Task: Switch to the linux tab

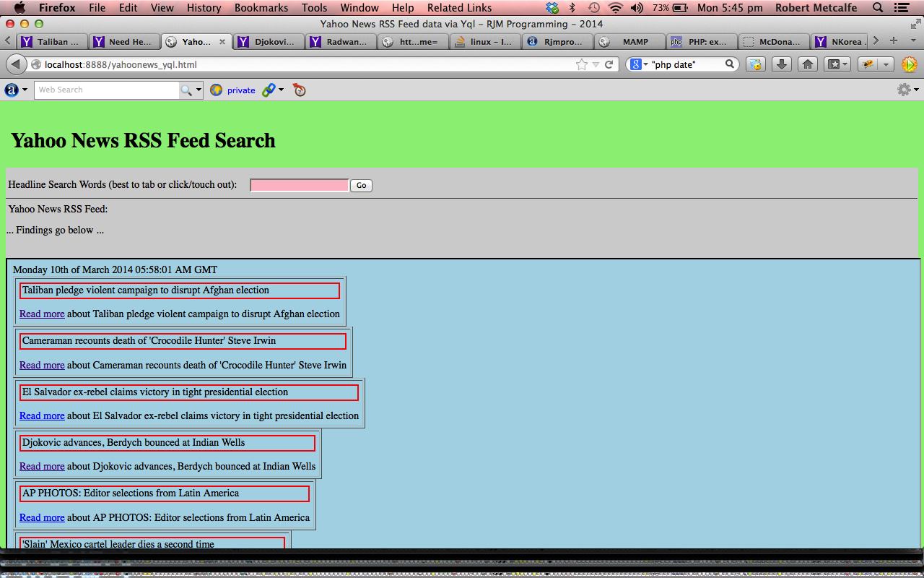Action: [485, 42]
